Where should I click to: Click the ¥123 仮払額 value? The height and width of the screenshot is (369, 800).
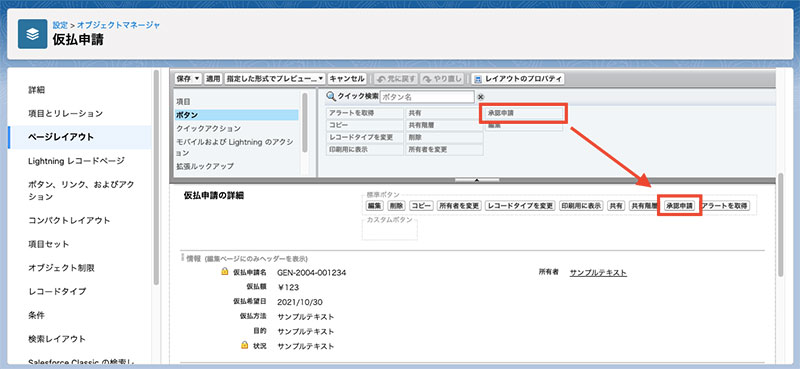click(288, 287)
